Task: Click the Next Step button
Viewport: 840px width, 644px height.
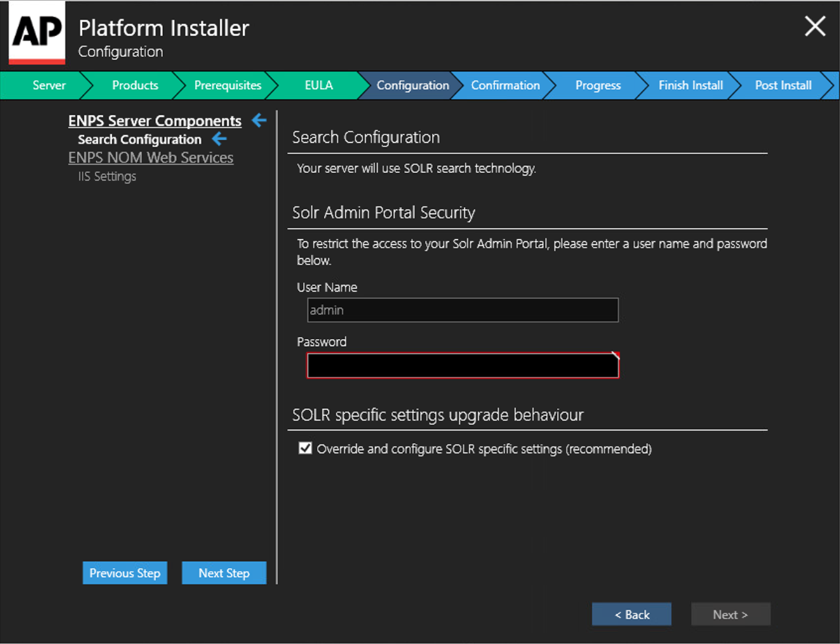Action: [224, 573]
